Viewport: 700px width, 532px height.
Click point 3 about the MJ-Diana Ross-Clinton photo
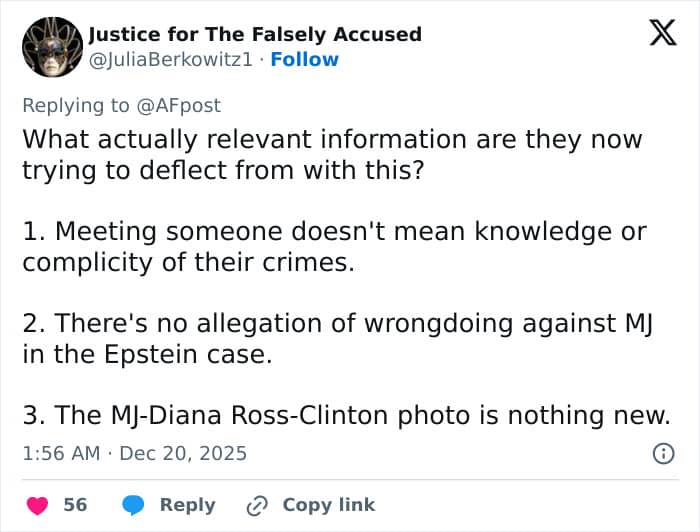tap(346, 415)
